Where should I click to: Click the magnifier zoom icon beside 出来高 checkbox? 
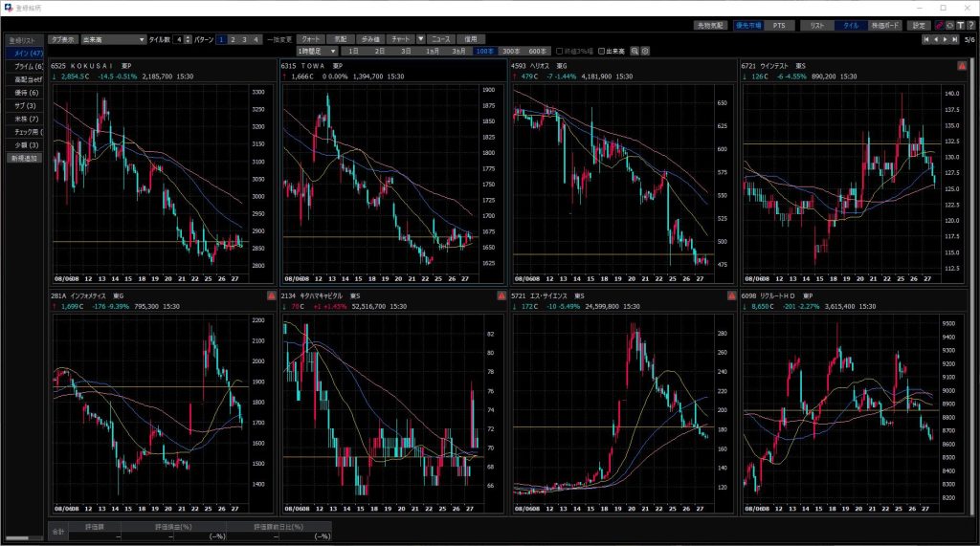click(x=634, y=51)
